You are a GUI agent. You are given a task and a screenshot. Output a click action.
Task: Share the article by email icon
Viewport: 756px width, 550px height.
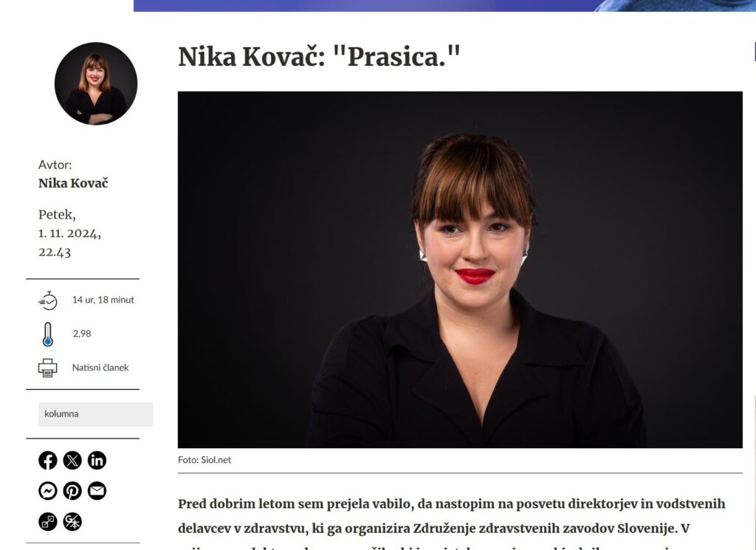pyautogui.click(x=97, y=491)
